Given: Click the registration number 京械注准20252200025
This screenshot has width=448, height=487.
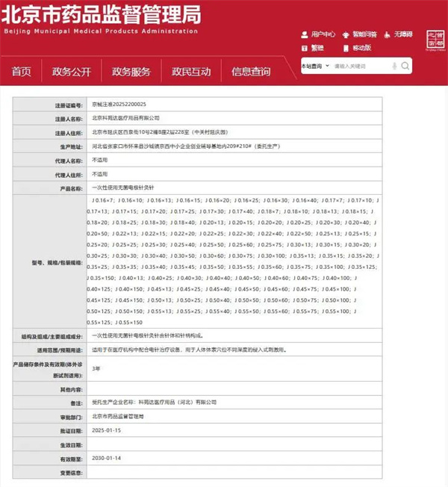Looking at the screenshot, I should click(x=119, y=106).
